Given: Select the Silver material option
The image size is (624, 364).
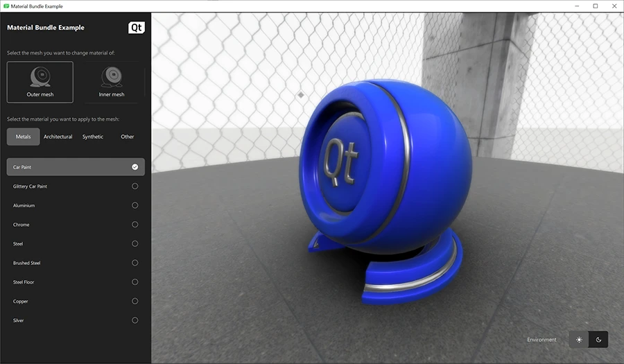Looking at the screenshot, I should (76, 320).
